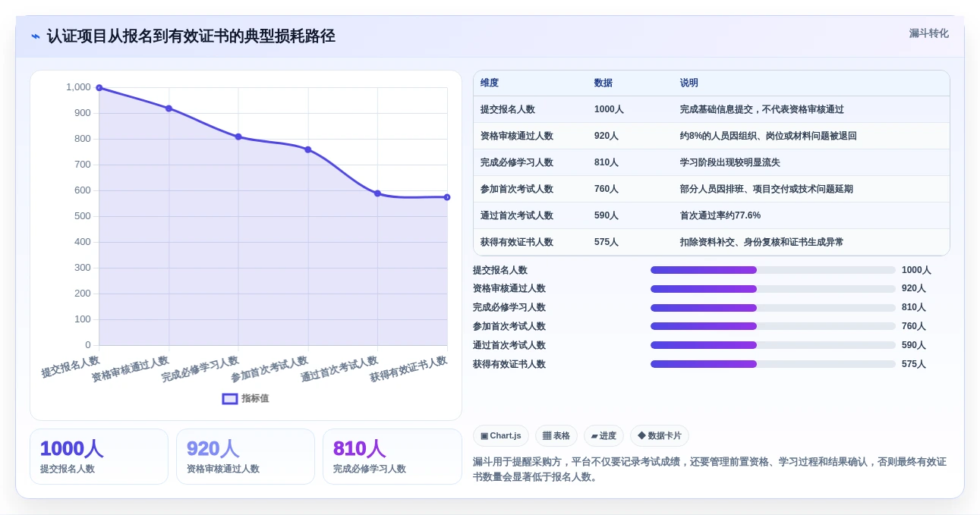Click the 数据卡片 tag chip
The width and height of the screenshot is (980, 515).
coord(660,436)
